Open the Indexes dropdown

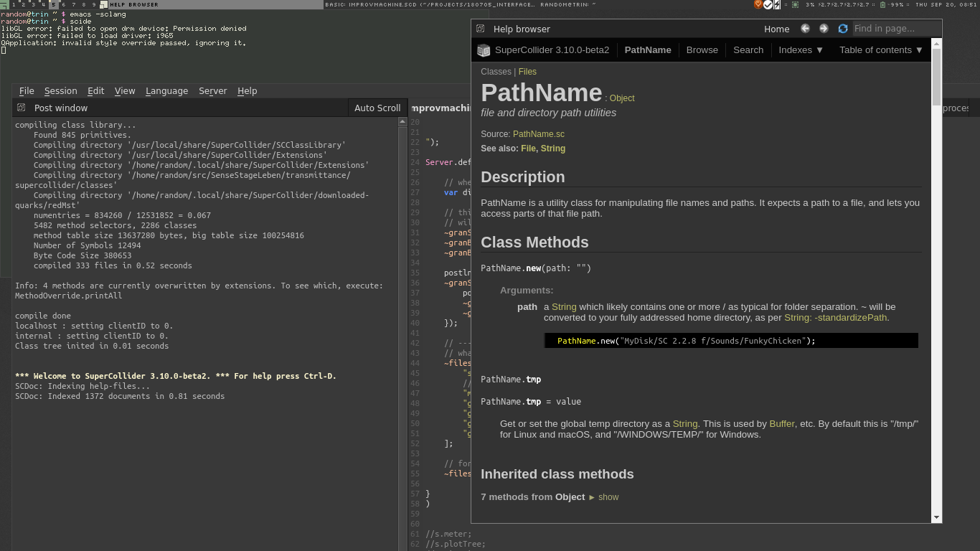pyautogui.click(x=800, y=50)
